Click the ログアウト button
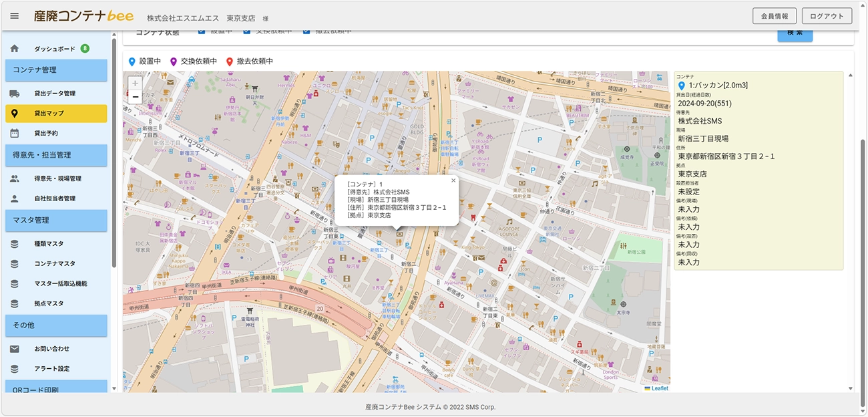Image resolution: width=868 pixels, height=417 pixels. coord(827,16)
